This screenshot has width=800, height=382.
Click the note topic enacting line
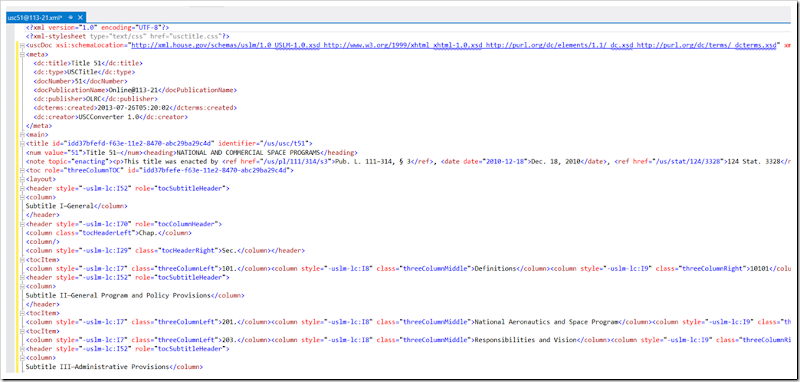[408, 161]
